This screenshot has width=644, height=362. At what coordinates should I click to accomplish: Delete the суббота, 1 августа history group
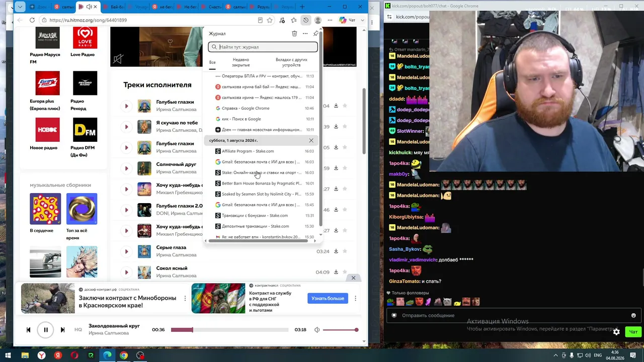311,140
